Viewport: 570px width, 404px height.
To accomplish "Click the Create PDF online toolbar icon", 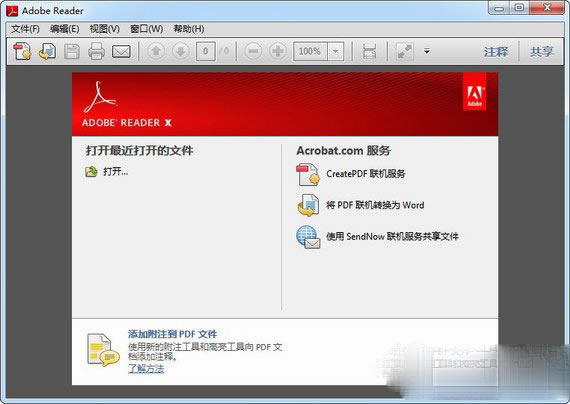I will pos(22,51).
